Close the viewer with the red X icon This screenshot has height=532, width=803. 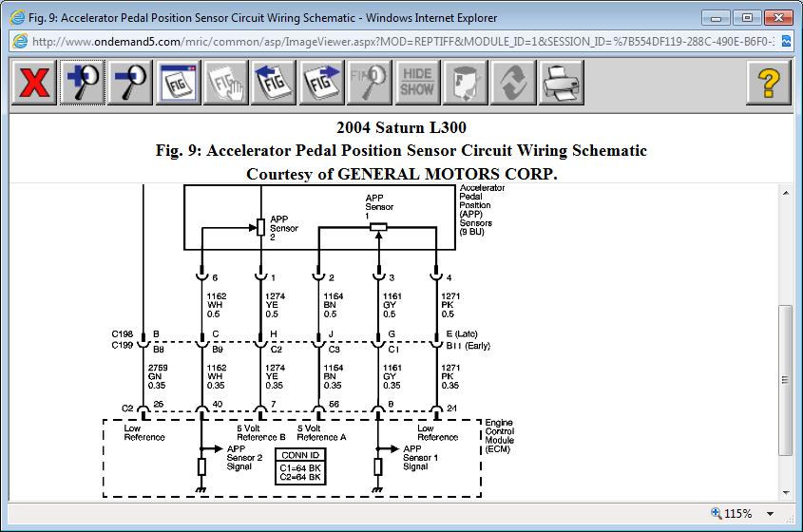pyautogui.click(x=34, y=83)
